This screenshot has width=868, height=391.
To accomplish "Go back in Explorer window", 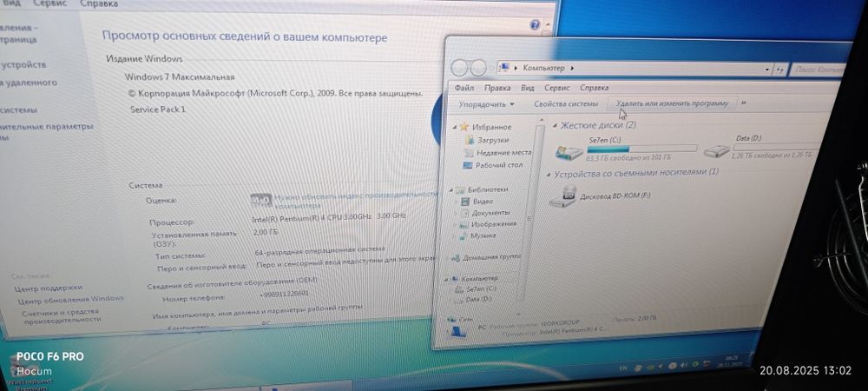I will 460,68.
